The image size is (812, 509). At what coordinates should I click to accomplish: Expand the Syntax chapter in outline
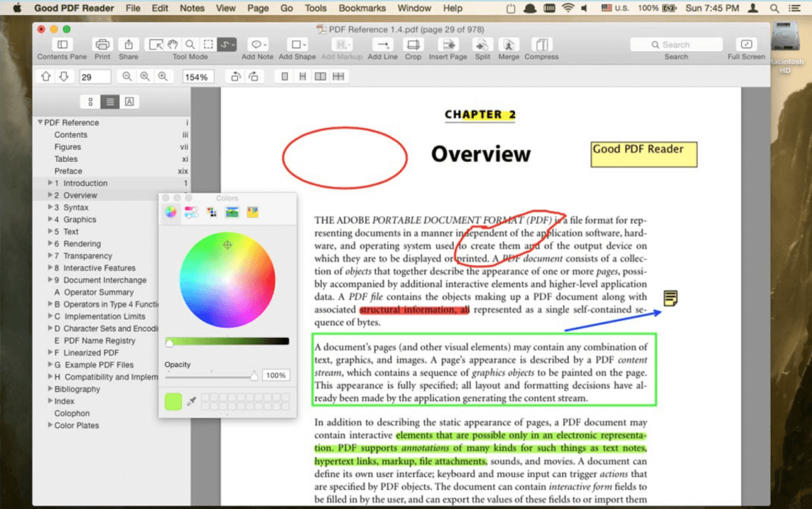(x=50, y=207)
